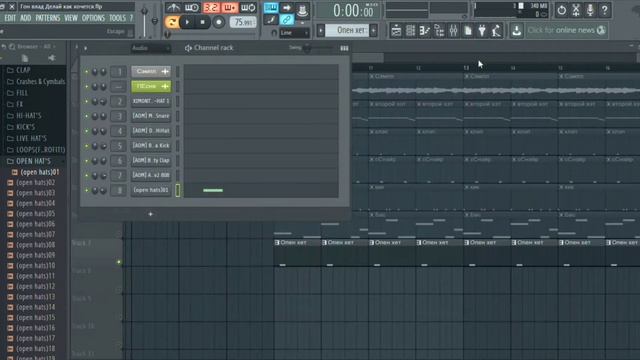Toggle the 3.2 countdown before recording
Image resolution: width=640 pixels, height=360 pixels.
[x=211, y=7]
